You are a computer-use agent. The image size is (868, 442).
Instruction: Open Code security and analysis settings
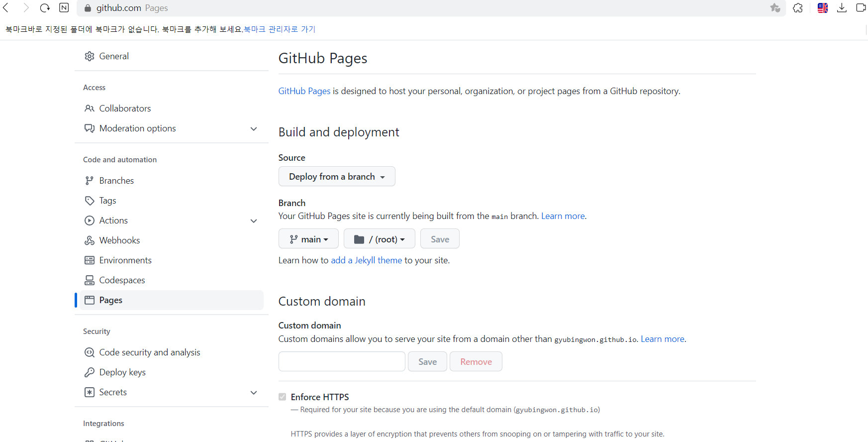point(172,352)
